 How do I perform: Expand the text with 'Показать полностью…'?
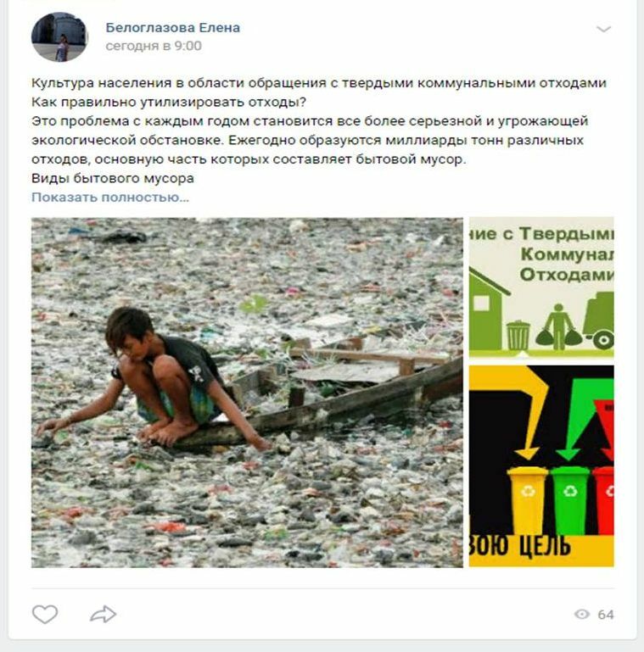click(x=110, y=197)
